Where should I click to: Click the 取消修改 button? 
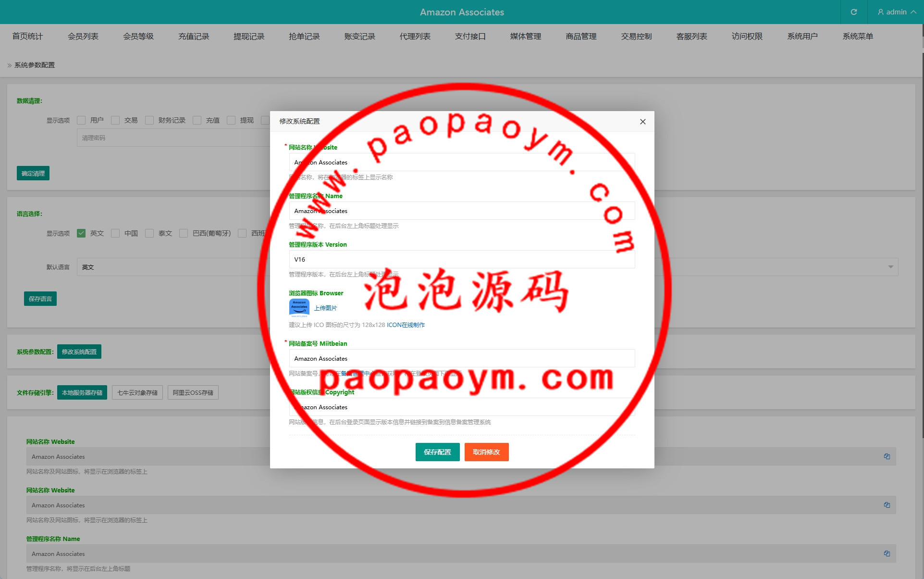pyautogui.click(x=486, y=452)
